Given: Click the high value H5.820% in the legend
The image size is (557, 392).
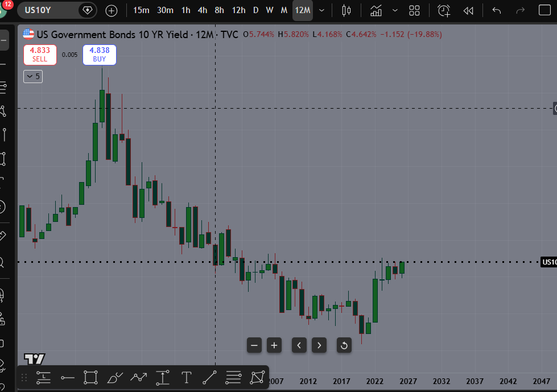Looking at the screenshot, I should [294, 35].
